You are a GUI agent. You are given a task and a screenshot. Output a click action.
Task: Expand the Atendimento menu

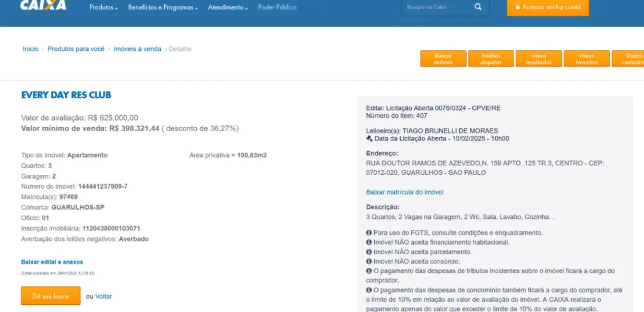227,7
